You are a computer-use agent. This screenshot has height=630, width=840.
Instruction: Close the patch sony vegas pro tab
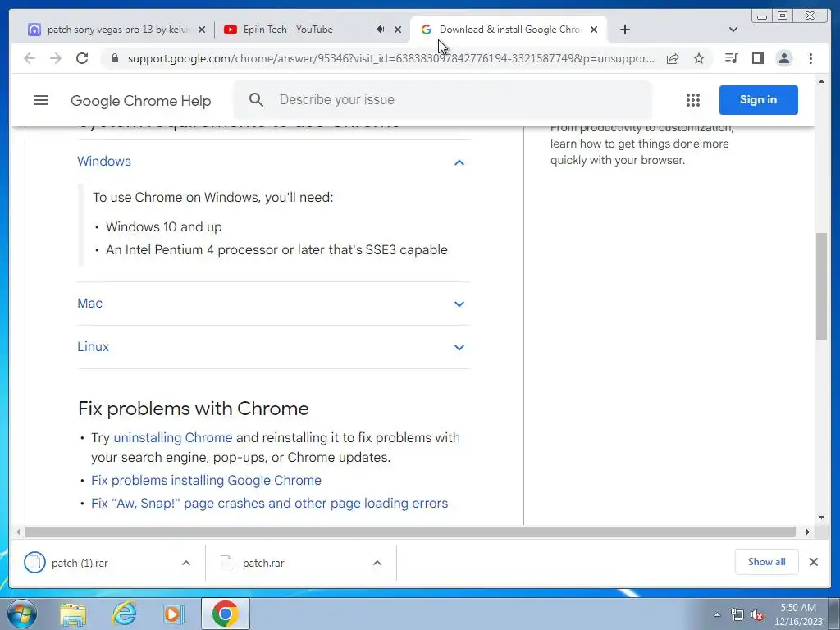point(202,30)
